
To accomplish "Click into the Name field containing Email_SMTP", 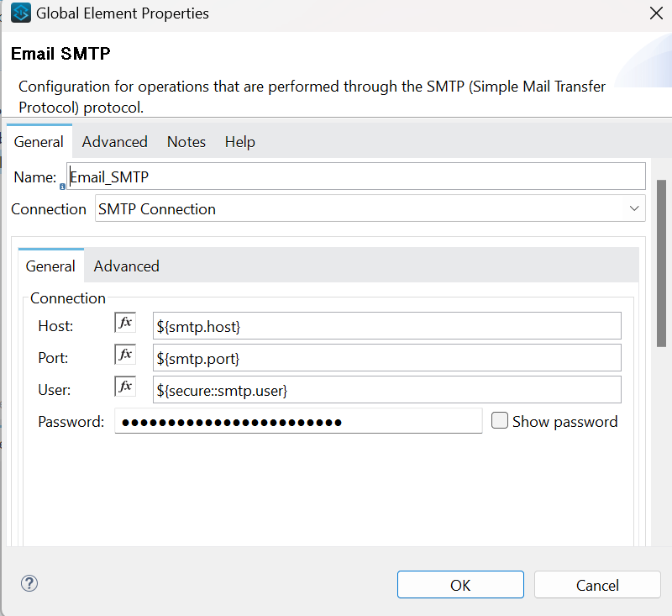I will (356, 177).
